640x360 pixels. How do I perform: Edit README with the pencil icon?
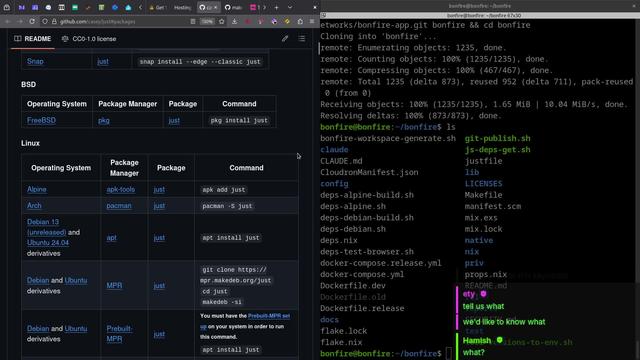[285, 39]
